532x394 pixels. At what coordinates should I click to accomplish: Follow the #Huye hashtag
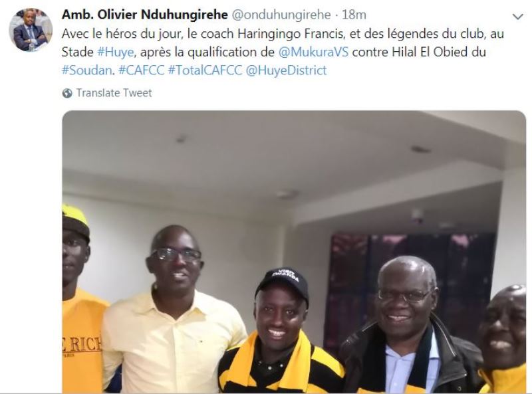coord(115,52)
